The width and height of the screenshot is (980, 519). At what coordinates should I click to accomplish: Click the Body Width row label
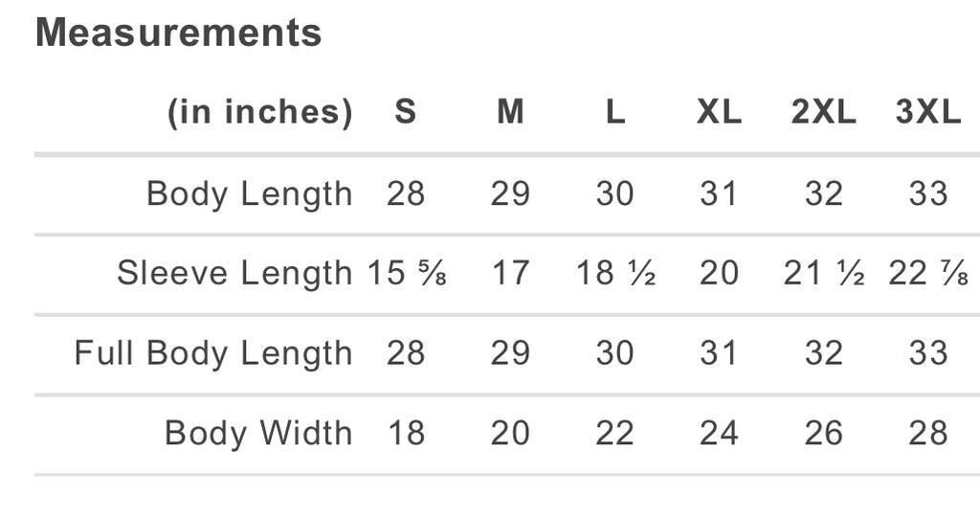click(258, 433)
